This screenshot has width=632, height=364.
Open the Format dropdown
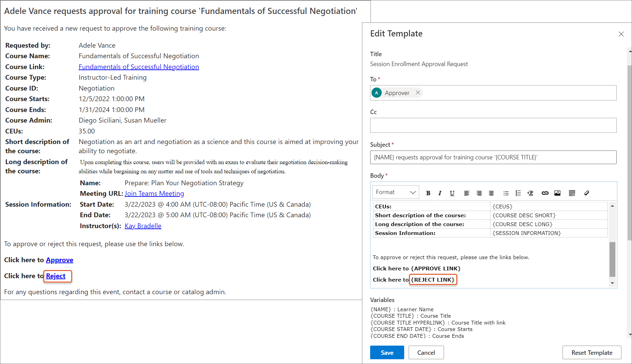point(395,192)
